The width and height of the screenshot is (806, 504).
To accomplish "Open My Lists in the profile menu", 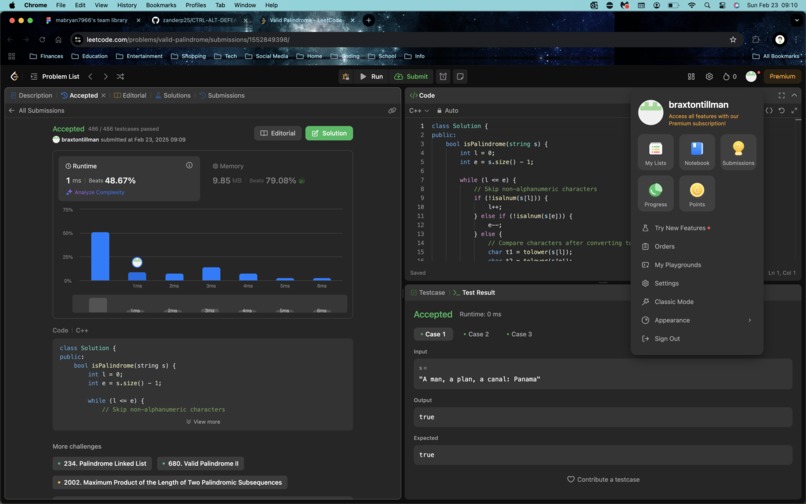I will coord(655,152).
